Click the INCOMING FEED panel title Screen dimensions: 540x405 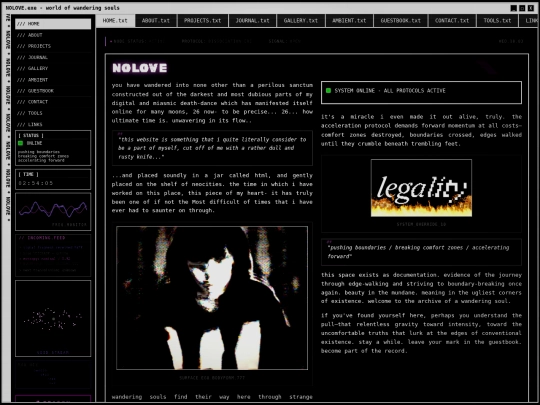pos(42,238)
